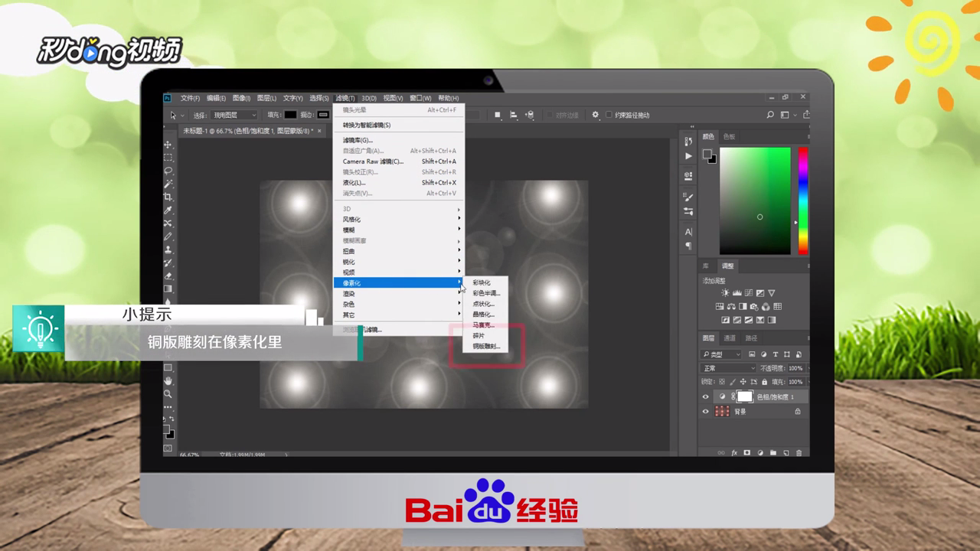Switch to the 通道 tab
This screenshot has height=551, width=980.
(x=730, y=338)
